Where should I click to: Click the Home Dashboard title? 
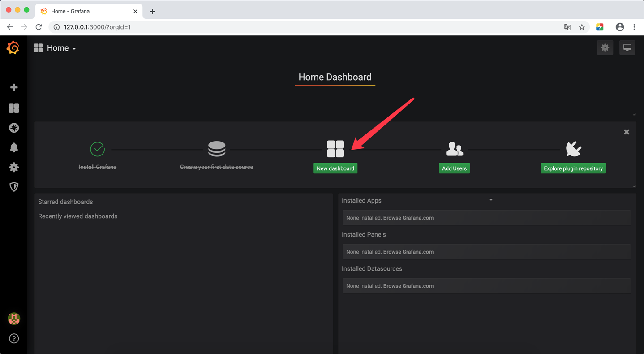[335, 77]
